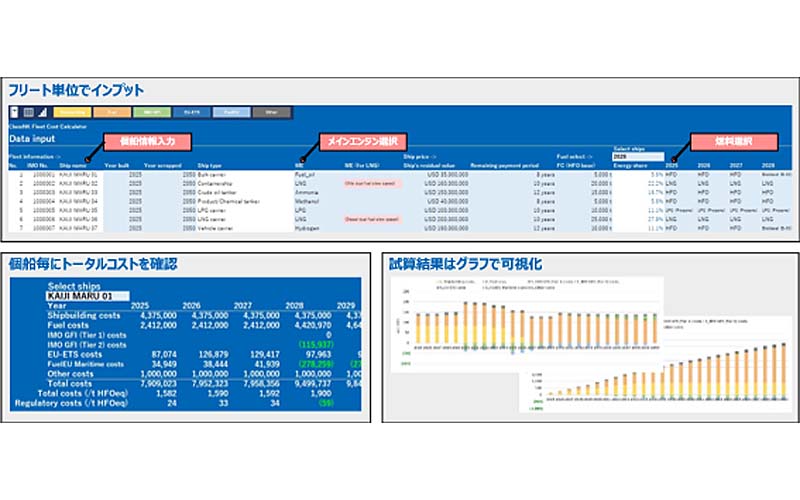The image size is (800, 500).
Task: Select ship name cell KAIJI MARU 01 in table
Action: tap(78, 174)
